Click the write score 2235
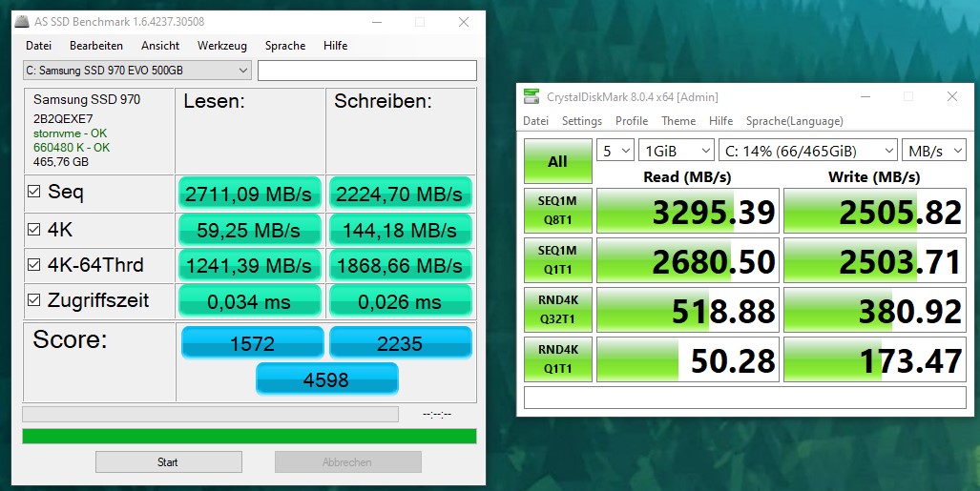 400,343
